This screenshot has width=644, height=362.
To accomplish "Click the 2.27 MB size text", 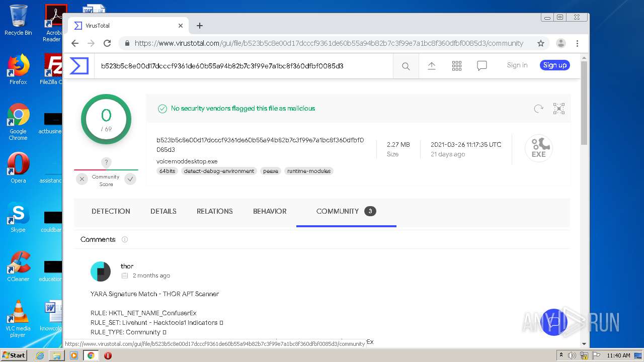I will pos(398,144).
